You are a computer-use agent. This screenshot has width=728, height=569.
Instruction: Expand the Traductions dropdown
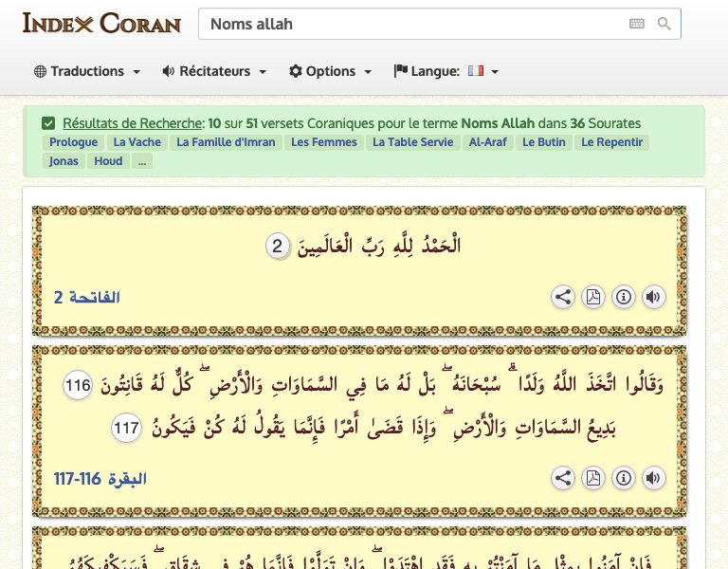point(87,71)
